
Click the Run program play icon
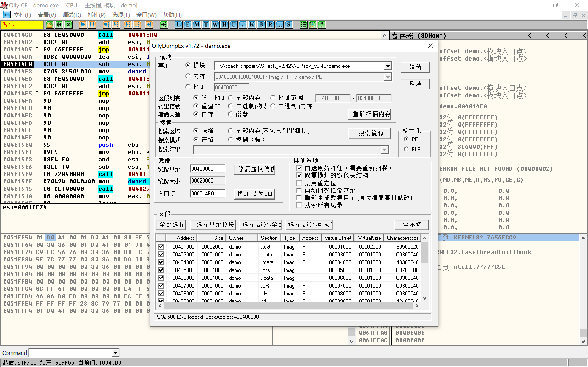point(83,25)
